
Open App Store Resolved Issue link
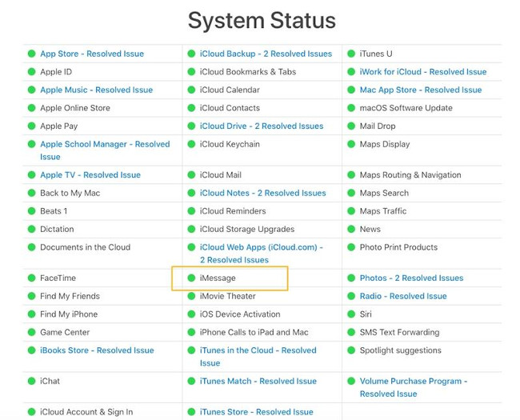click(92, 54)
